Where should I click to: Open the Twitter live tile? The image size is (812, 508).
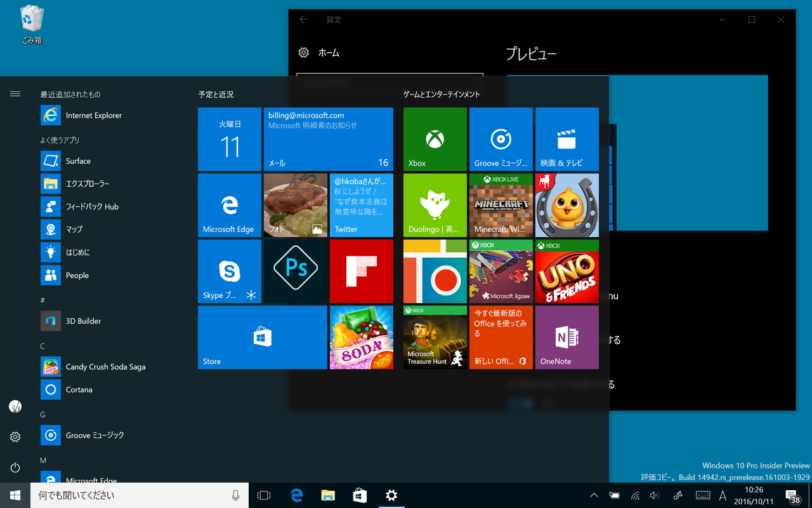(x=362, y=205)
